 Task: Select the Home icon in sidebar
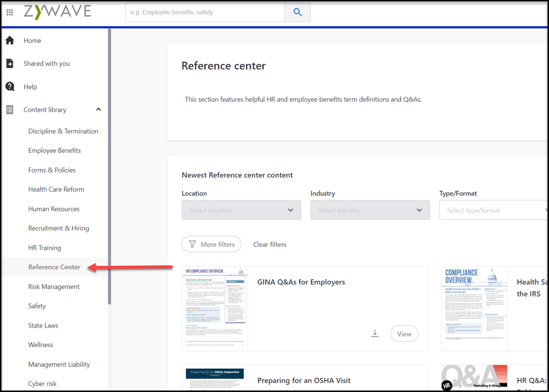[10, 40]
